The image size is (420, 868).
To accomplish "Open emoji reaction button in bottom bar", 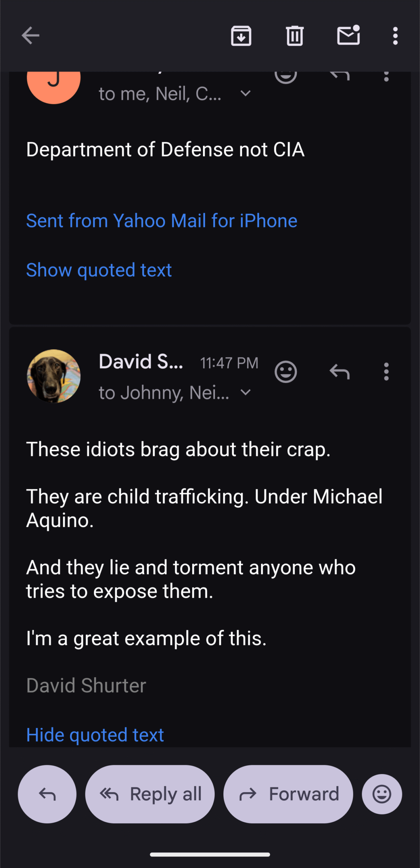I will coord(382,794).
